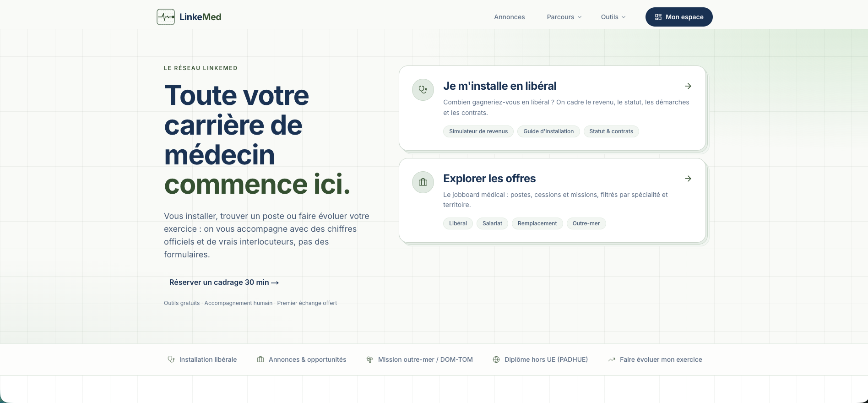Click the arrow on Explorer les offres

(688, 179)
